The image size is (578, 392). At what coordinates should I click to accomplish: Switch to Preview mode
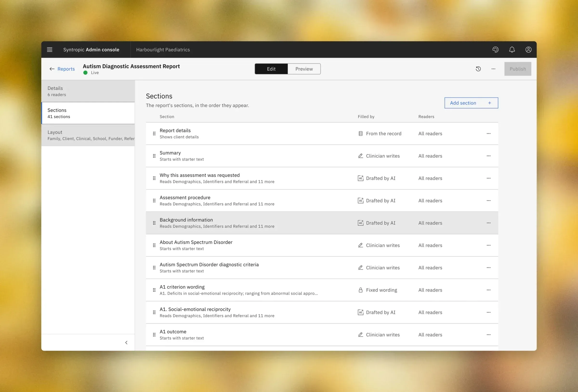coord(304,69)
